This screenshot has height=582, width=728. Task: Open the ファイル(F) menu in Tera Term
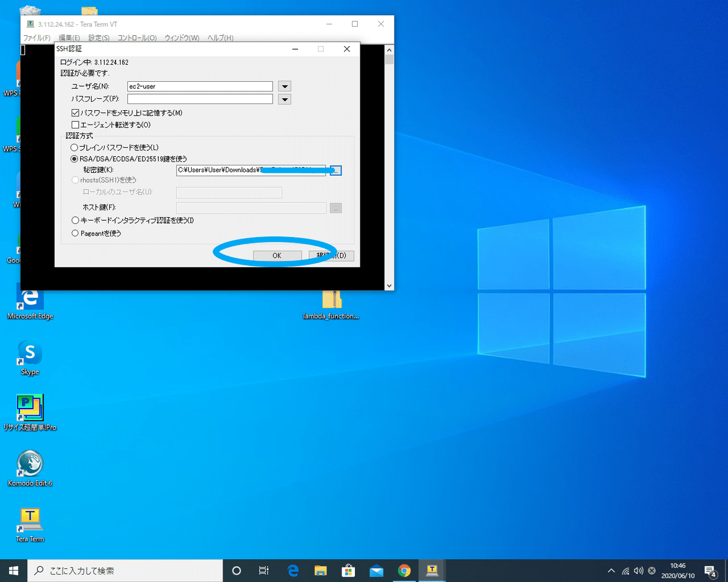tap(36, 38)
